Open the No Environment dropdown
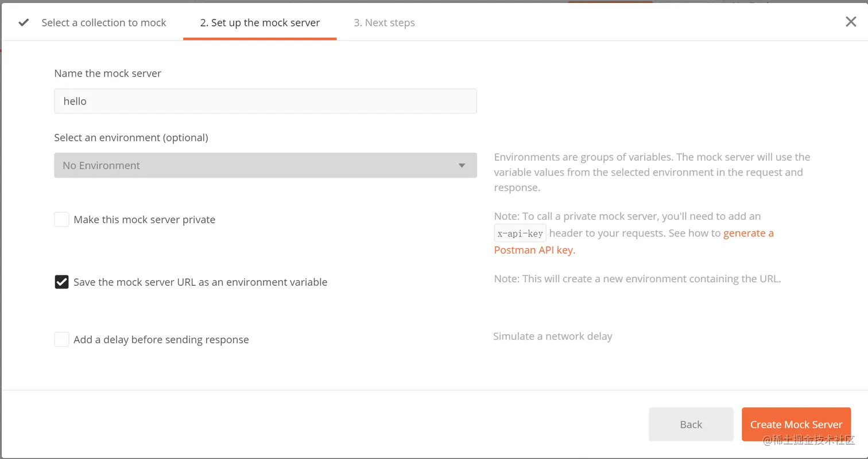 (x=265, y=165)
